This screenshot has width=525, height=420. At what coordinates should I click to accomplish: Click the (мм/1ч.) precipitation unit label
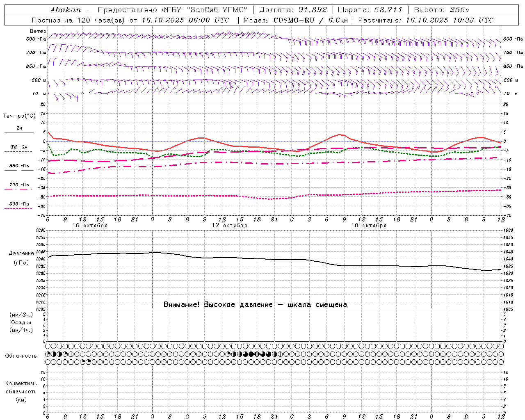21,330
